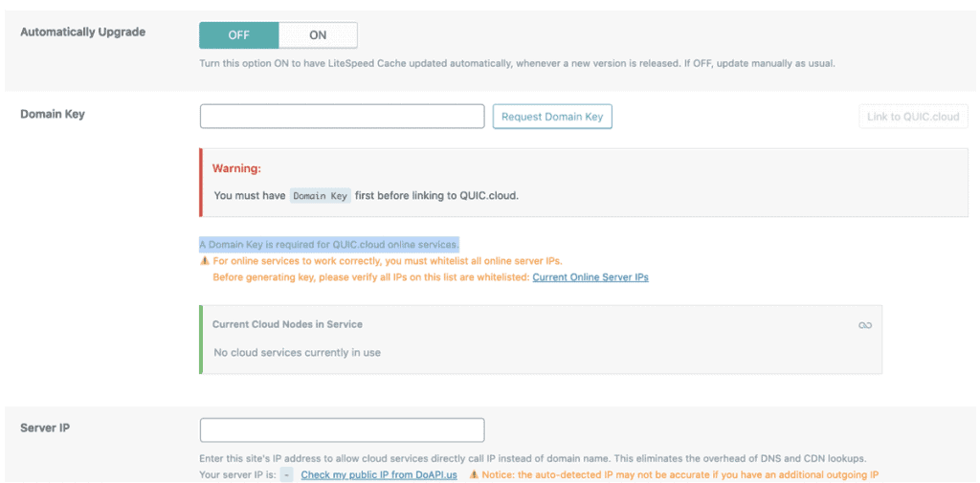980x483 pixels.
Task: Click highlighted 'A Domain Key is required' text
Action: tap(329, 244)
